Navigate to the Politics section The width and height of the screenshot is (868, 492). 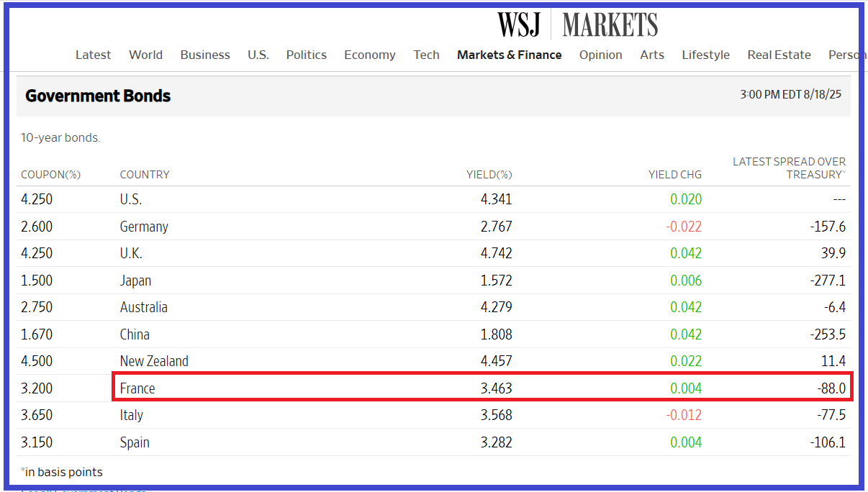coord(306,55)
